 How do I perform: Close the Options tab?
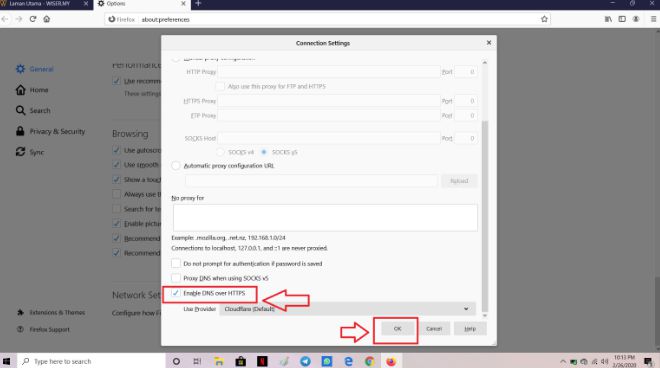pos(184,4)
